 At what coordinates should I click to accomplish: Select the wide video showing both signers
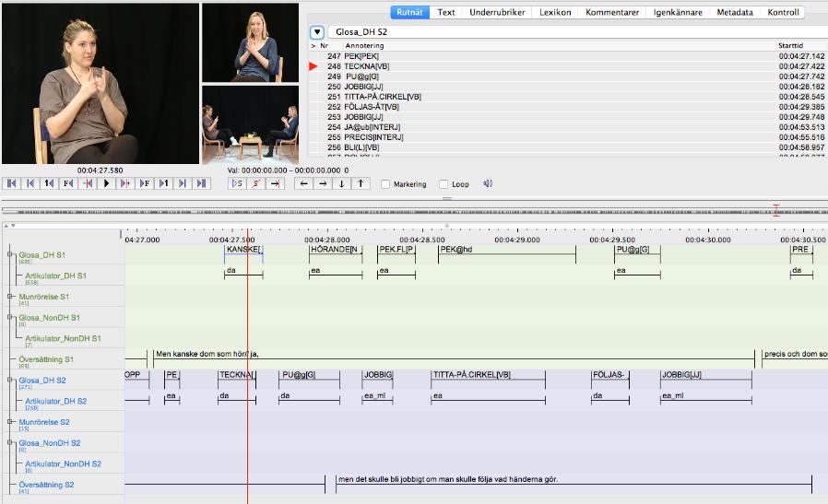(250, 125)
